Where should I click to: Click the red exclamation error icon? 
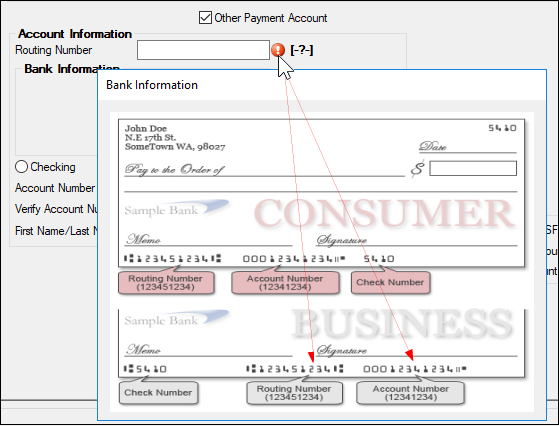click(x=278, y=50)
